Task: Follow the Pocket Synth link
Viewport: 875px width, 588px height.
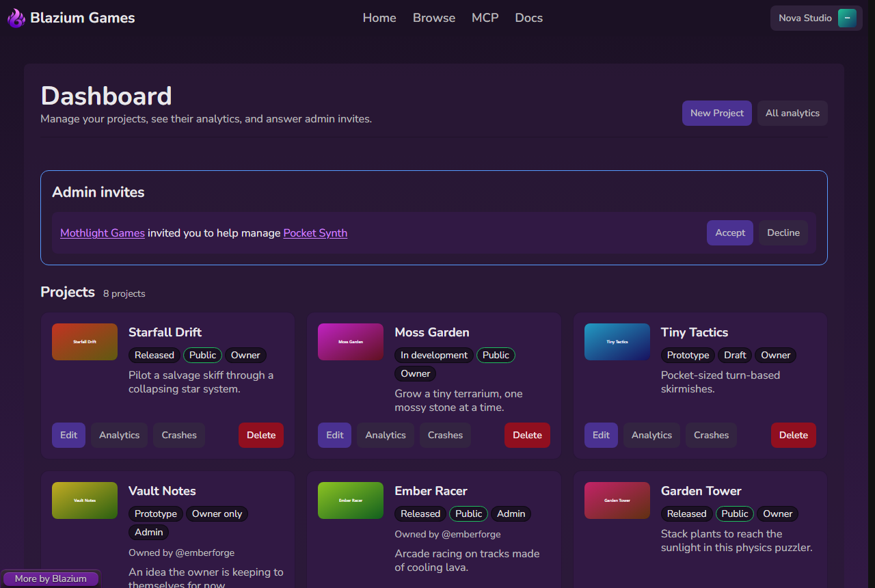Action: [315, 233]
